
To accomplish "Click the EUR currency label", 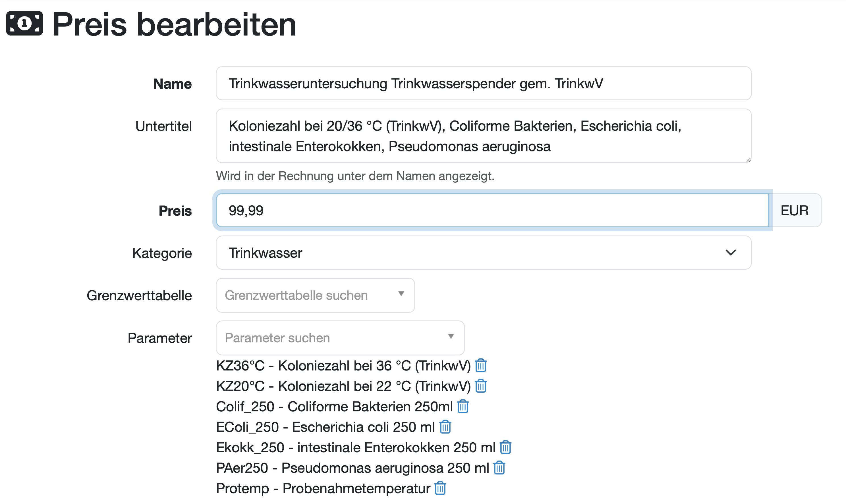I will coord(795,210).
